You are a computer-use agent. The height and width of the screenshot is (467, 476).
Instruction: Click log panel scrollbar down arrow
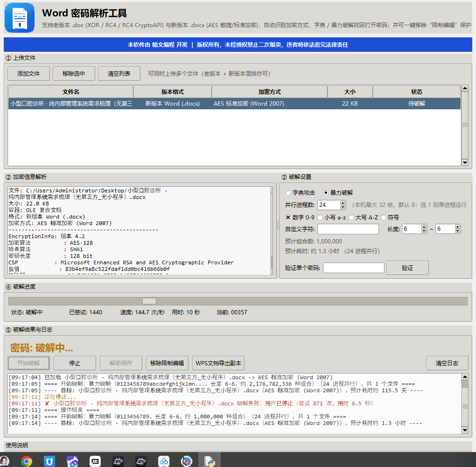(465, 430)
